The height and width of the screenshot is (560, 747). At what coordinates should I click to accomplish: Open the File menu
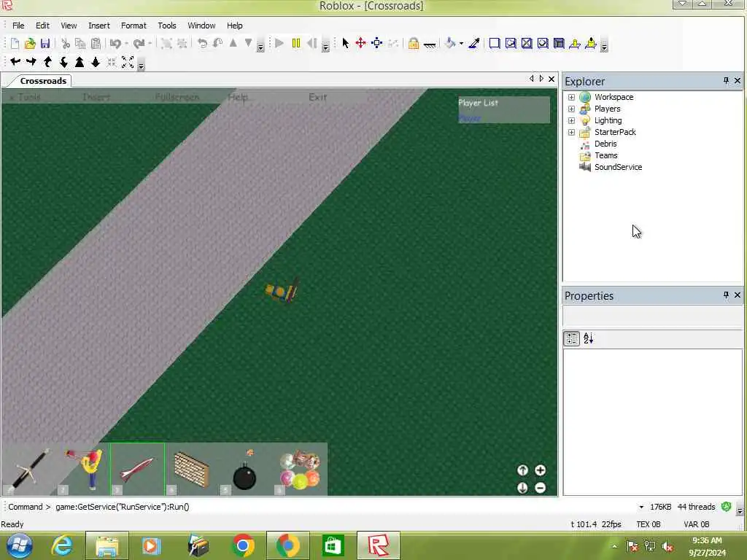pyautogui.click(x=18, y=26)
